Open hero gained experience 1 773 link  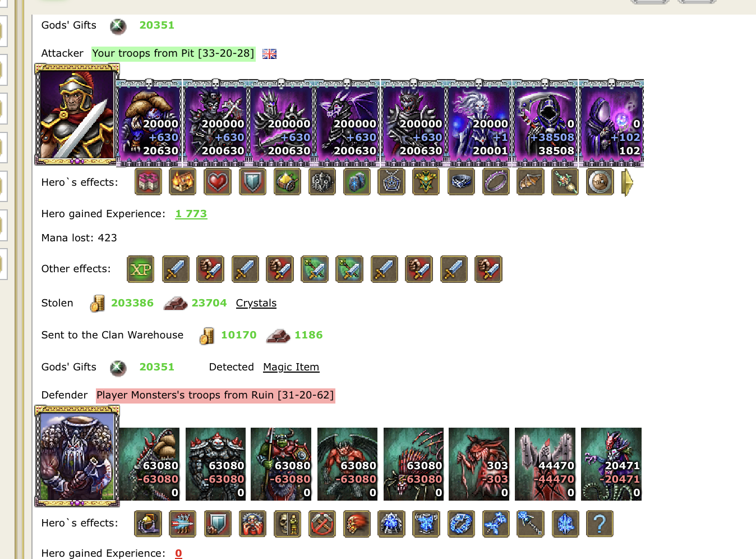point(191,214)
